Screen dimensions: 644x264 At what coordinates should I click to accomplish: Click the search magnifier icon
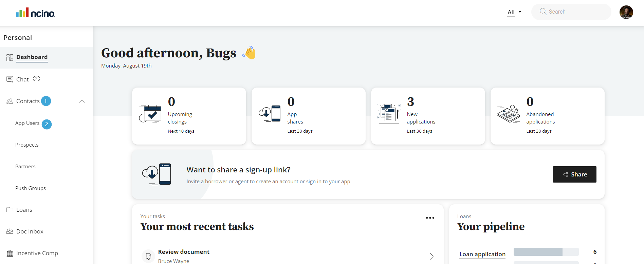[543, 12]
